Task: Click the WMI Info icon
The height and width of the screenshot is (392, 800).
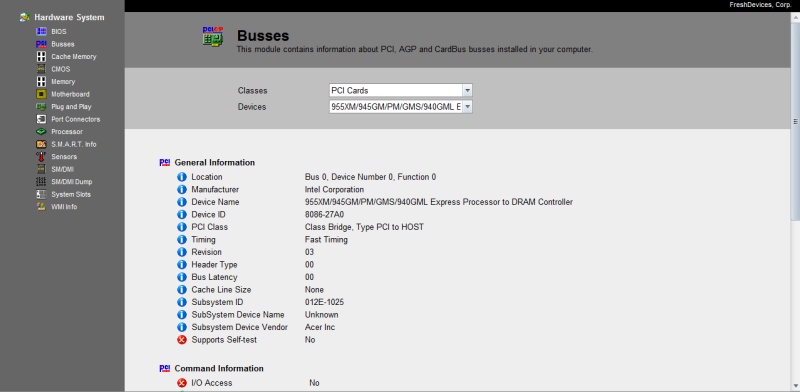Action: (41, 207)
